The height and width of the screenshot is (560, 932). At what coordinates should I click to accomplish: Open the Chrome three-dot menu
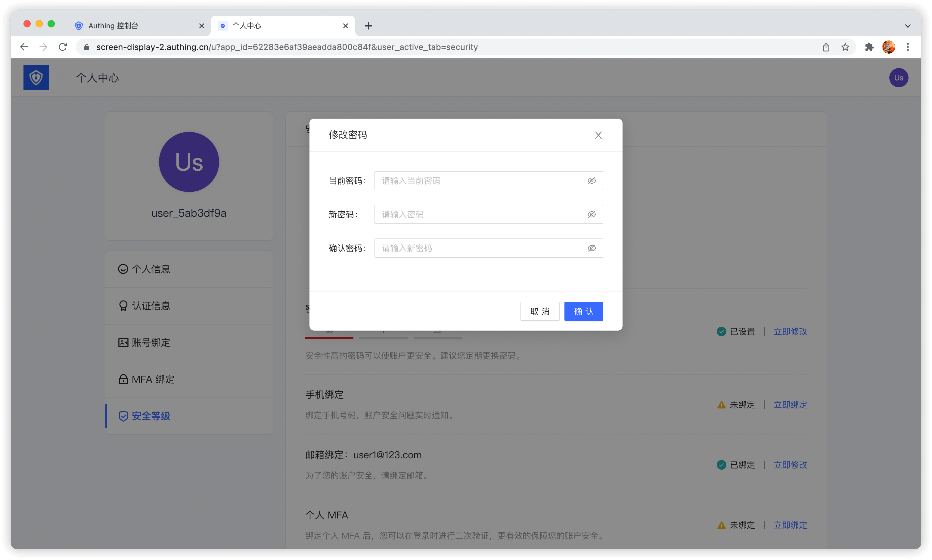click(908, 47)
